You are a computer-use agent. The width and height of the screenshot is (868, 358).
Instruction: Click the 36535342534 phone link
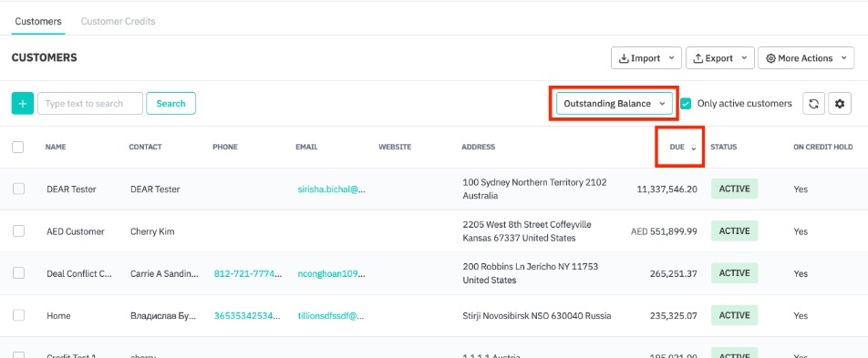[248, 315]
